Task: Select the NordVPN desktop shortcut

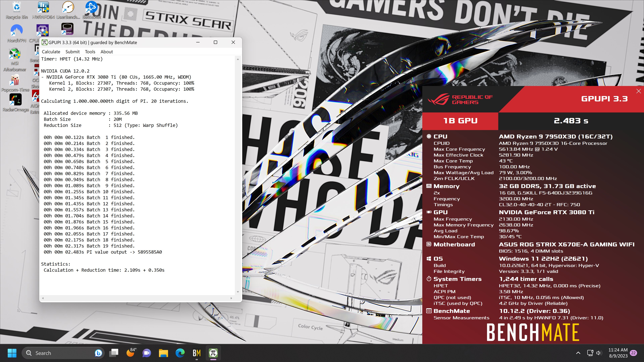Action: (x=17, y=34)
